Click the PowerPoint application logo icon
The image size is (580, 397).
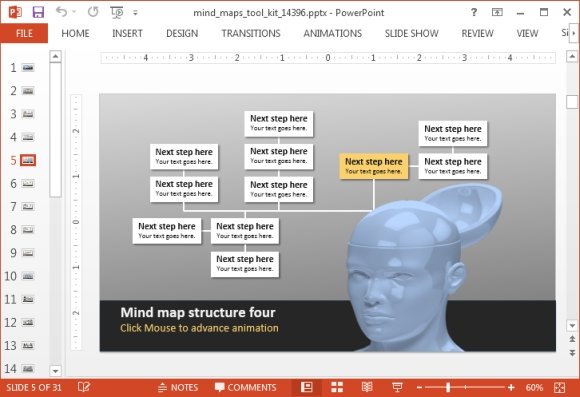15,12
